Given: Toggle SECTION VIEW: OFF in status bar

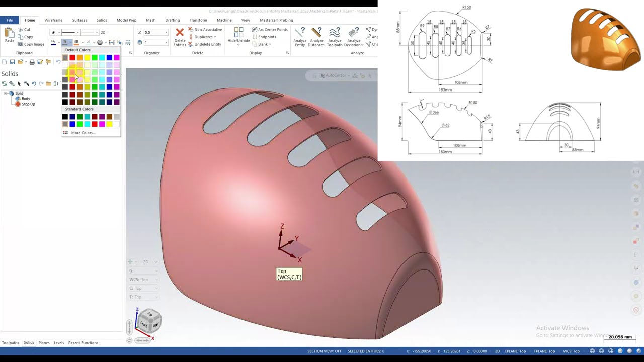Looking at the screenshot, I should pyautogui.click(x=325, y=351).
